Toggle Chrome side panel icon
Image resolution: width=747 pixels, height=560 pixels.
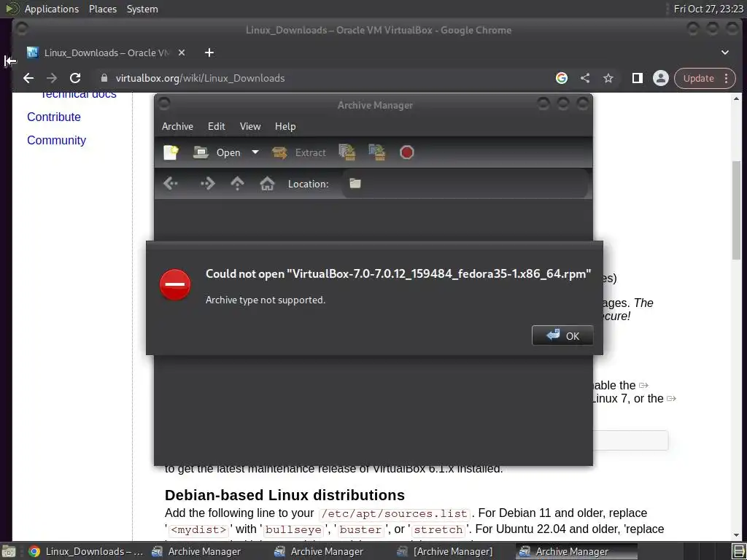click(637, 78)
